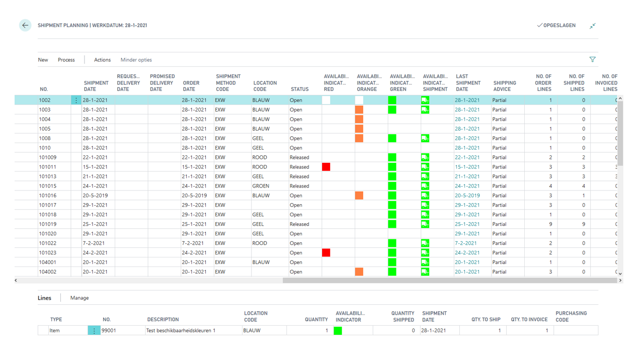Click Minder opties to show fewer options

[136, 60]
